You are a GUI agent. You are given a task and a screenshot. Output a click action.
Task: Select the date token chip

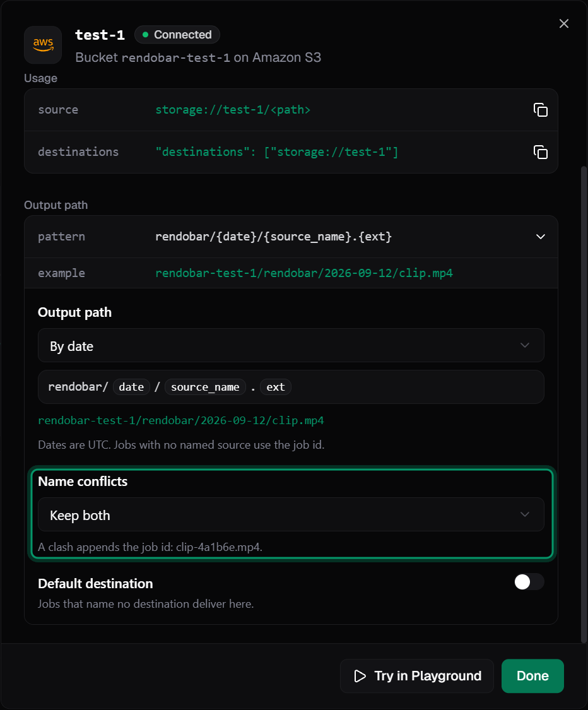click(x=131, y=387)
